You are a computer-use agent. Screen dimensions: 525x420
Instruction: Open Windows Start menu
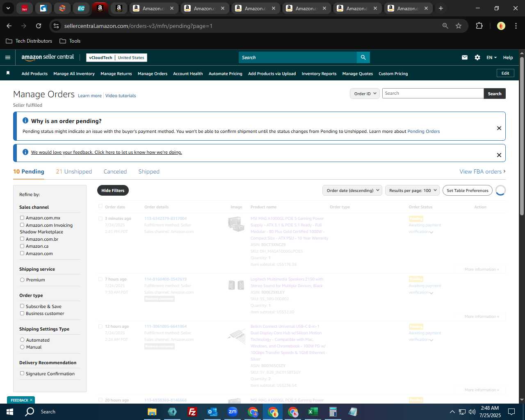tap(10, 412)
